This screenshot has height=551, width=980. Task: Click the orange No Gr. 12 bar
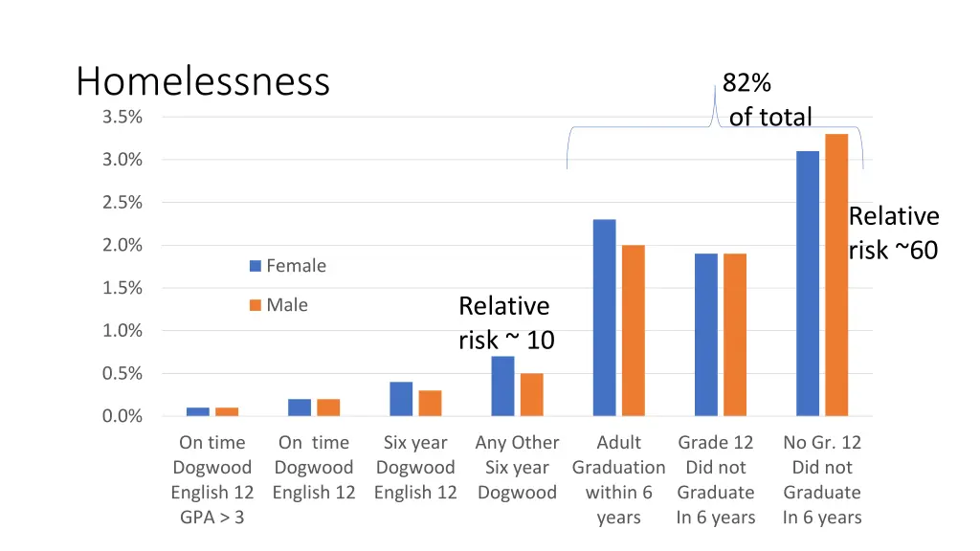pyautogui.click(x=836, y=275)
